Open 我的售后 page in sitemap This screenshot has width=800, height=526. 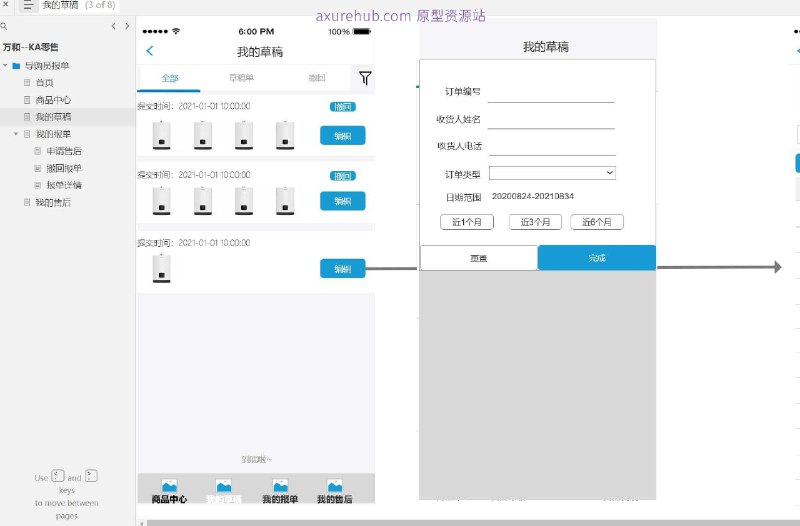(x=53, y=203)
